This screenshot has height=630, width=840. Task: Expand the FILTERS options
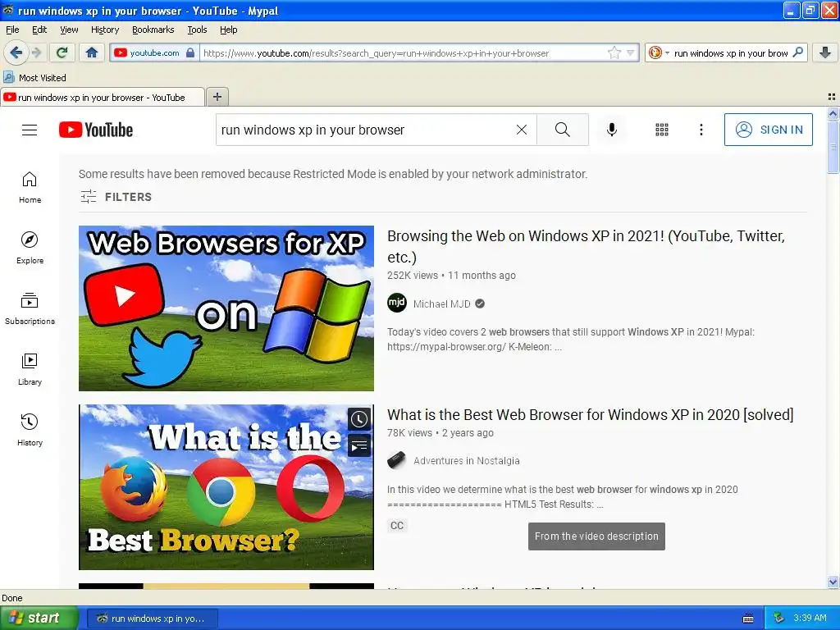(116, 197)
